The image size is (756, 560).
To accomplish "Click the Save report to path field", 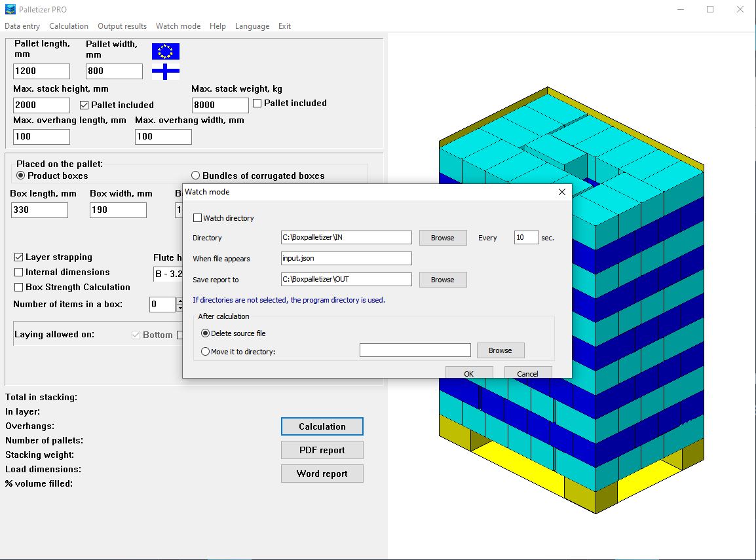I will click(346, 279).
